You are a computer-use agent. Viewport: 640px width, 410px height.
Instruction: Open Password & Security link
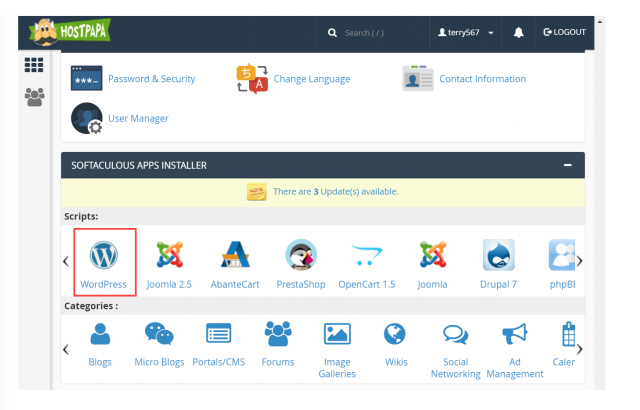point(151,79)
